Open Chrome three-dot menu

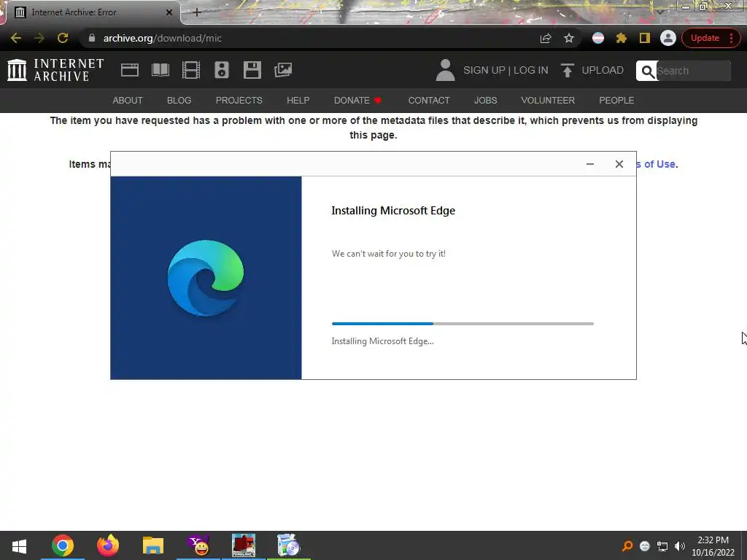coord(731,38)
